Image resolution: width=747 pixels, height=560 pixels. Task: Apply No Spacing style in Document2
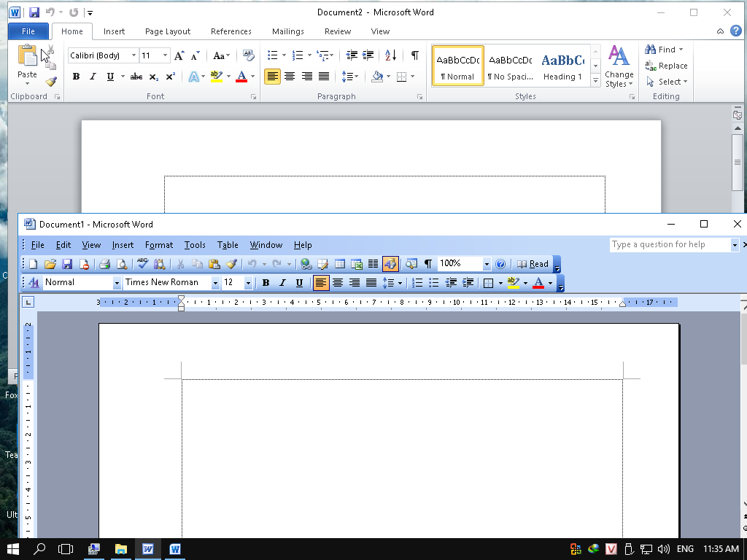(x=510, y=66)
